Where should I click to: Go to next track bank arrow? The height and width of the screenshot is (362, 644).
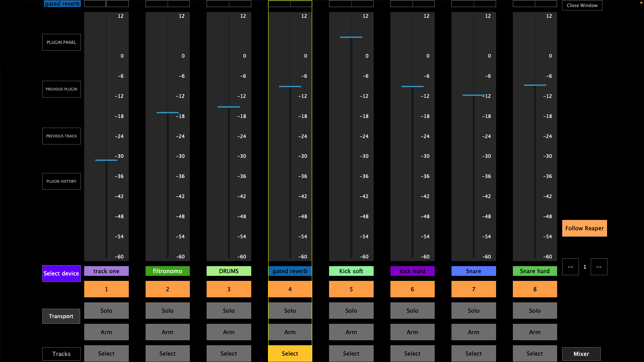click(x=599, y=267)
